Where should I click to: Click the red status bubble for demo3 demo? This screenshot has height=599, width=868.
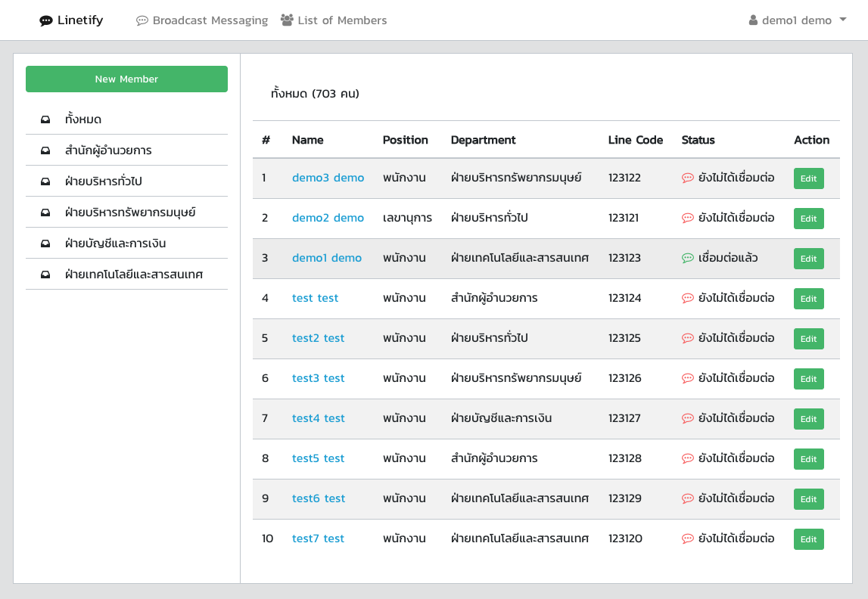[x=688, y=178]
